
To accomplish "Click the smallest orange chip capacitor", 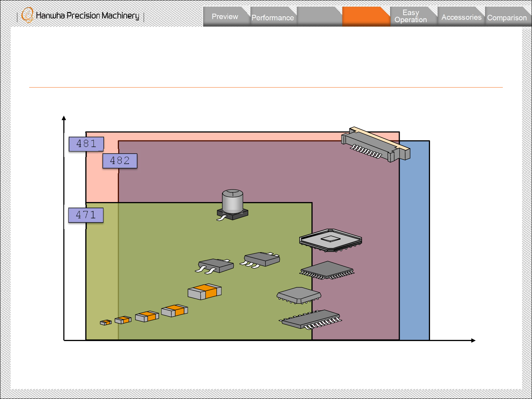I will pyautogui.click(x=106, y=323).
